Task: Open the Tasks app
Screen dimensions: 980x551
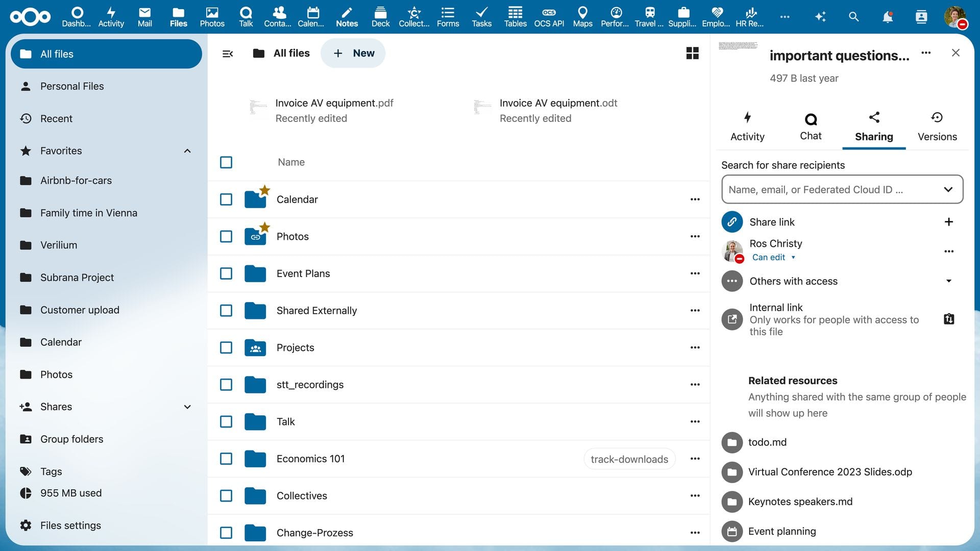Action: 481,17
